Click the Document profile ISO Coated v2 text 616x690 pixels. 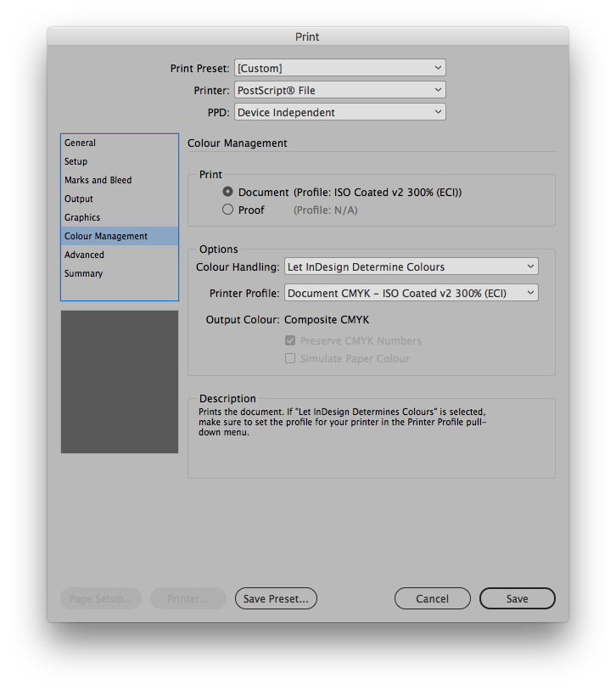378,193
